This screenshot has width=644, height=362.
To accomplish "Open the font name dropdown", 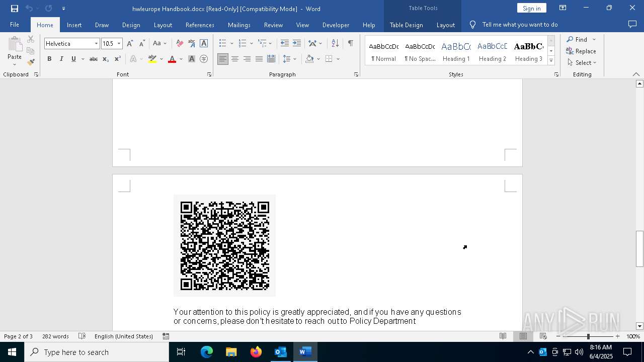I will (x=96, y=44).
